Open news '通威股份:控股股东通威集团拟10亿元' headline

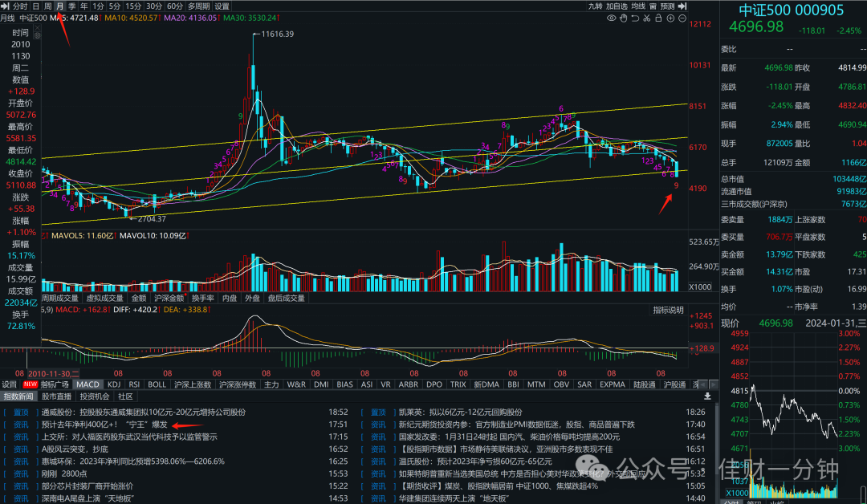pyautogui.click(x=144, y=413)
